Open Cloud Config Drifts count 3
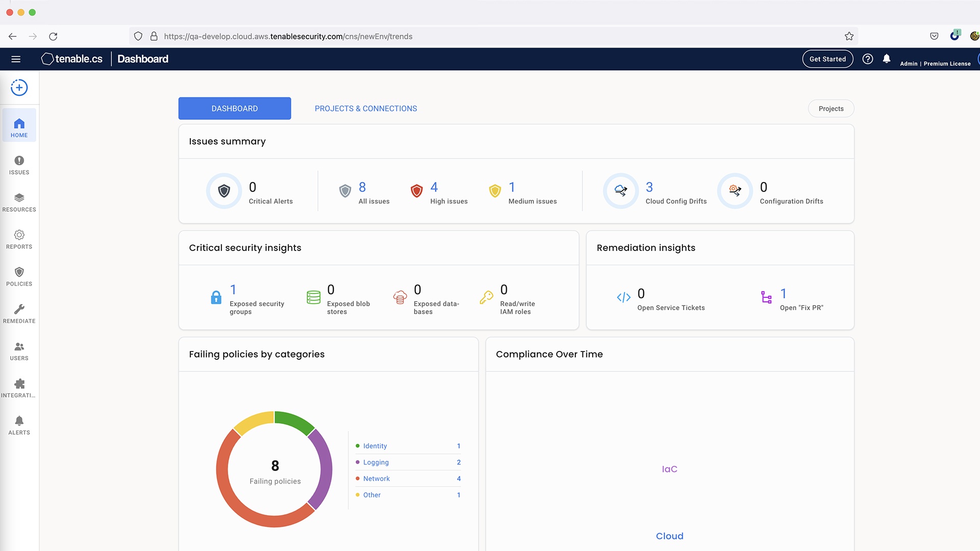 click(649, 187)
